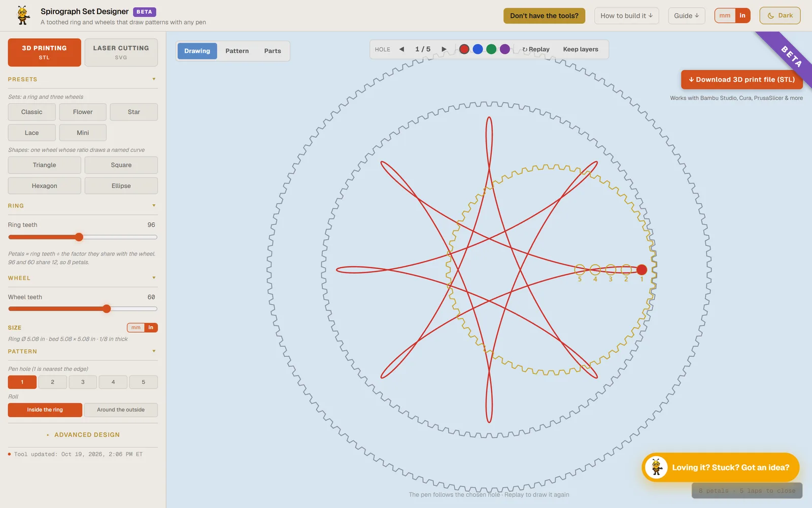Choose Inside the ring roll mode

(x=45, y=410)
